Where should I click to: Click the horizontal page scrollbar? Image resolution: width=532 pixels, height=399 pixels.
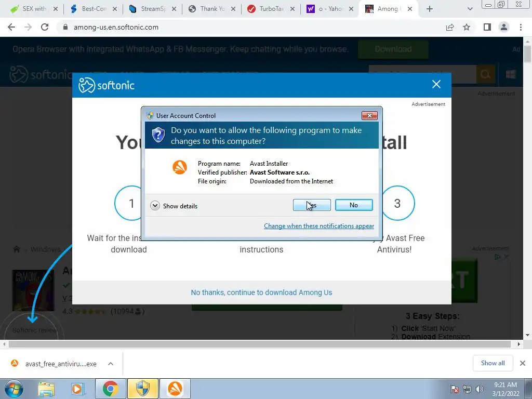click(260, 344)
